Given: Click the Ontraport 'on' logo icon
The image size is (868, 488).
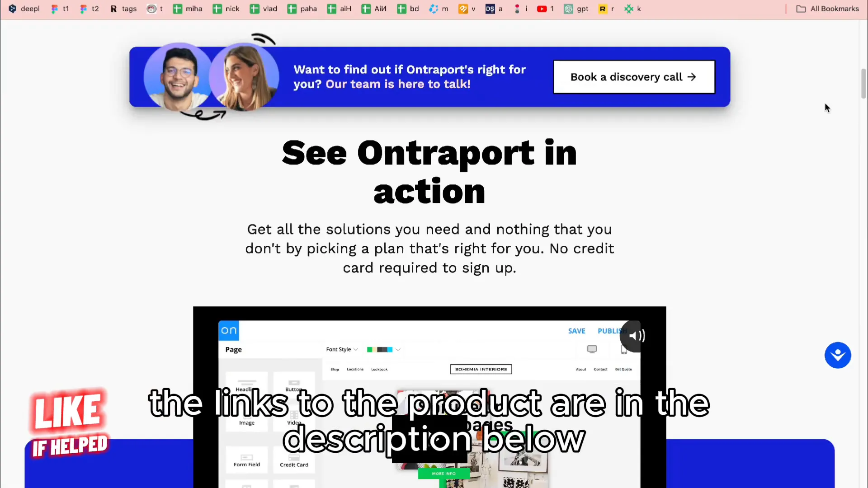Looking at the screenshot, I should tap(228, 329).
